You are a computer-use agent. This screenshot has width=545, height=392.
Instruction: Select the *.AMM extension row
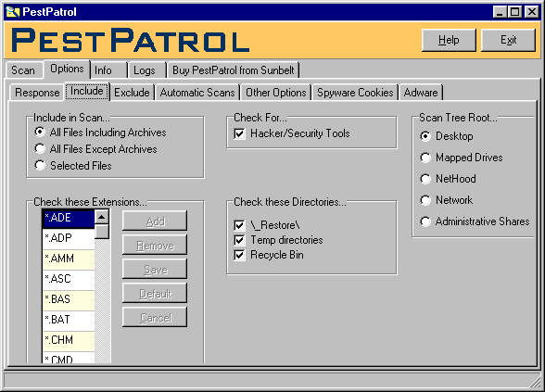[69, 259]
